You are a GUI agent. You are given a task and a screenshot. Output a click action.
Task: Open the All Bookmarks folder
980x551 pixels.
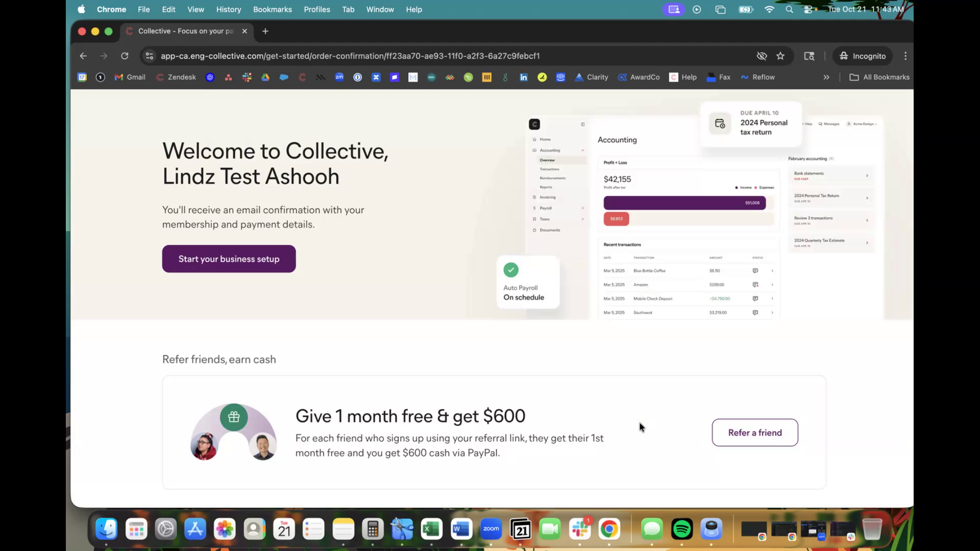point(879,77)
